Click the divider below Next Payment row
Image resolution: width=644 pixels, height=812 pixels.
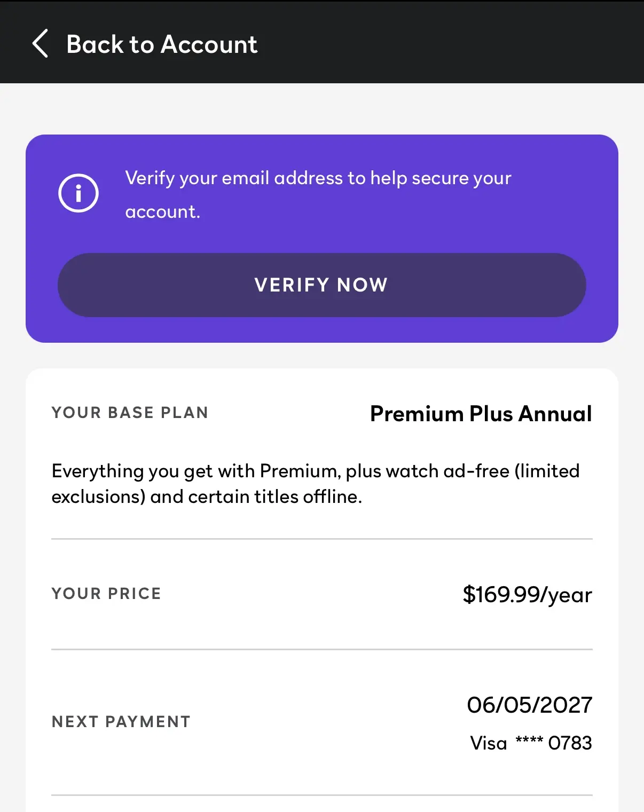click(322, 795)
